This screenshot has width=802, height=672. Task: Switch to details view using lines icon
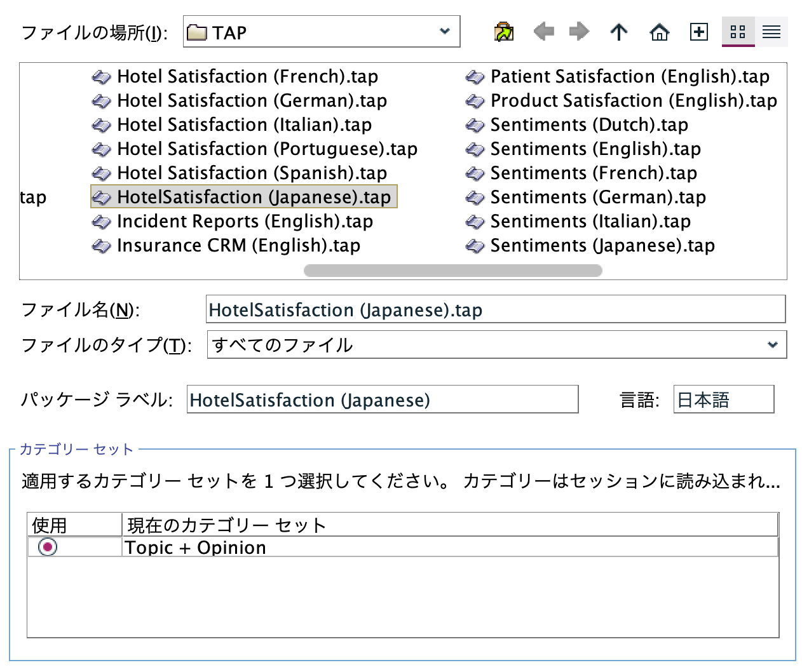coord(772,31)
